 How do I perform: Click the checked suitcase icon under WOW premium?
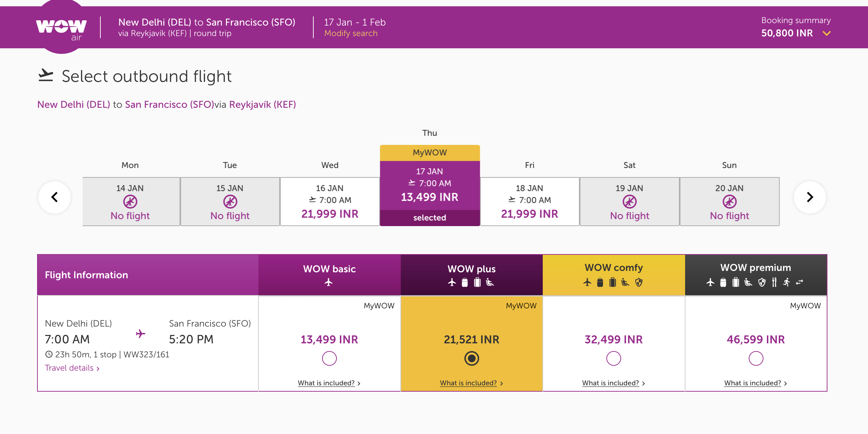click(x=735, y=282)
